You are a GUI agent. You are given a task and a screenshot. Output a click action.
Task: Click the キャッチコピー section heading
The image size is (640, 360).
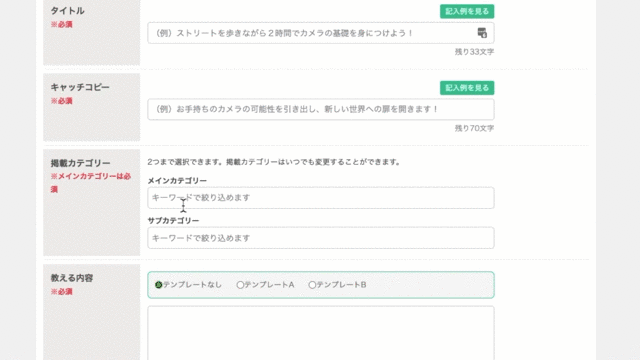80,87
